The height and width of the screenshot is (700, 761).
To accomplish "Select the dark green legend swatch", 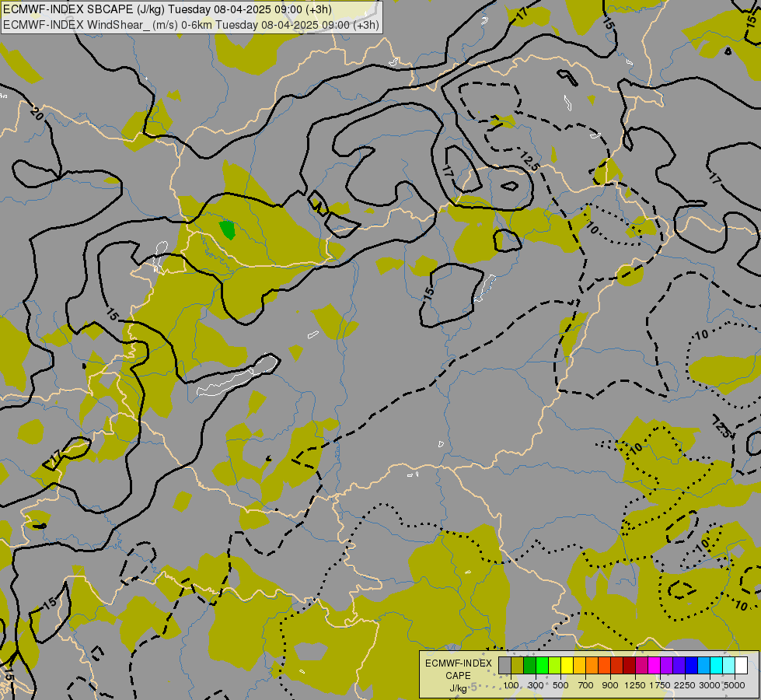I will coord(529,666).
